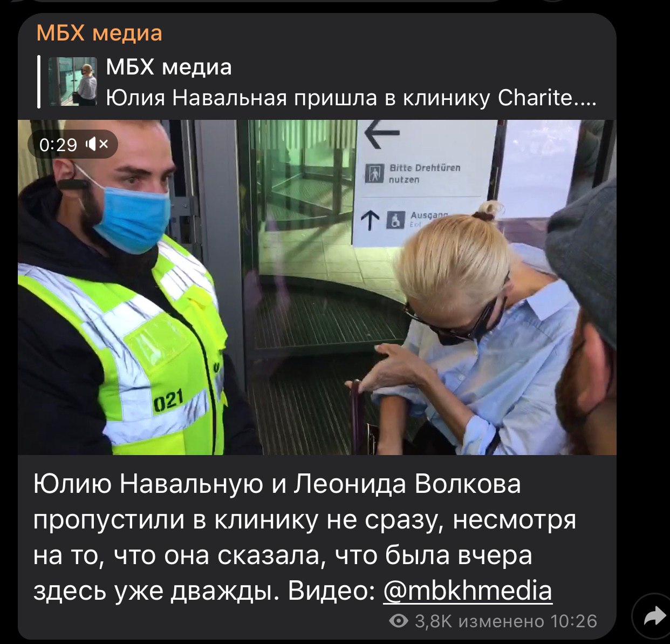Click the left arrow sign in video

[x=381, y=134]
